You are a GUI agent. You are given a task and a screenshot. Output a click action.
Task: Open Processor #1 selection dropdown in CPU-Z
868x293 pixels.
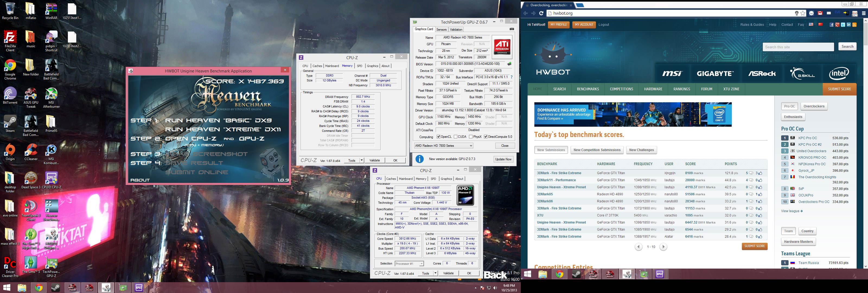(409, 264)
